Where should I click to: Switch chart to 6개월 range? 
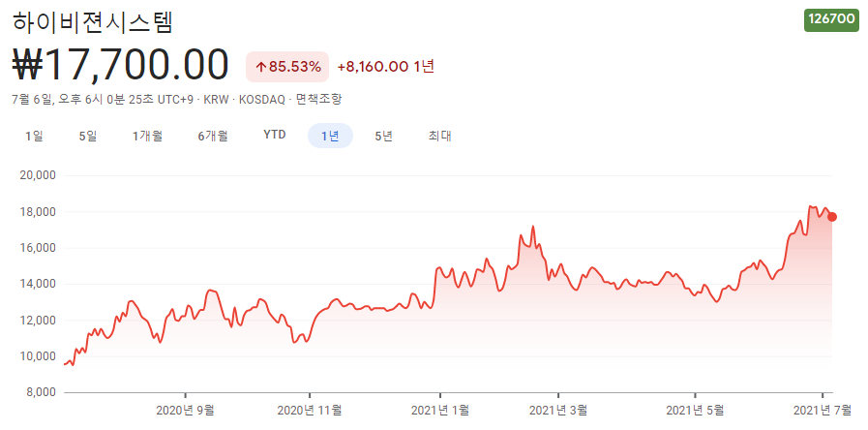pyautogui.click(x=213, y=136)
